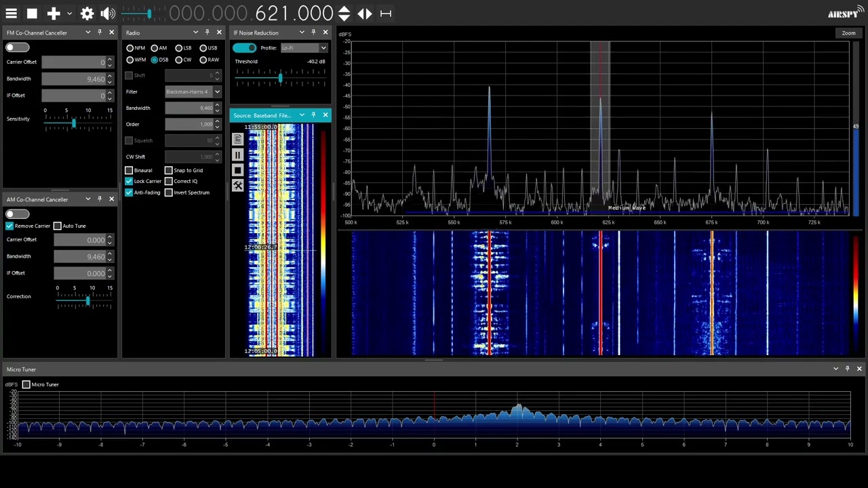The image size is (868, 488).
Task: Click the AIRSPY logo
Action: [846, 13]
